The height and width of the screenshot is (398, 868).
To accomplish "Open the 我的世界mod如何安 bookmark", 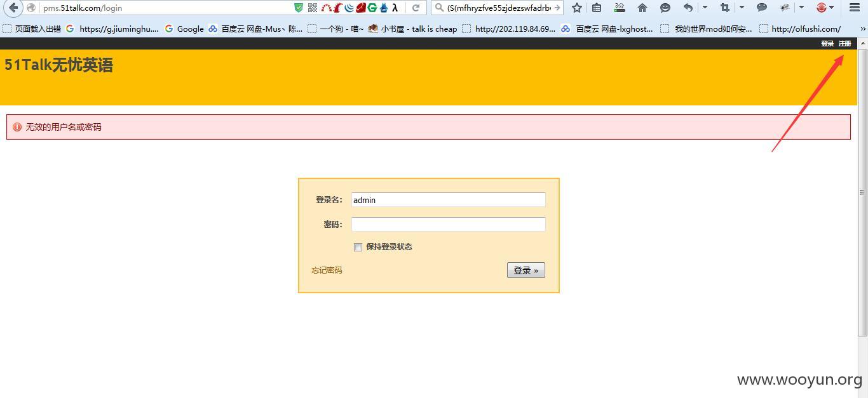I will click(x=707, y=29).
